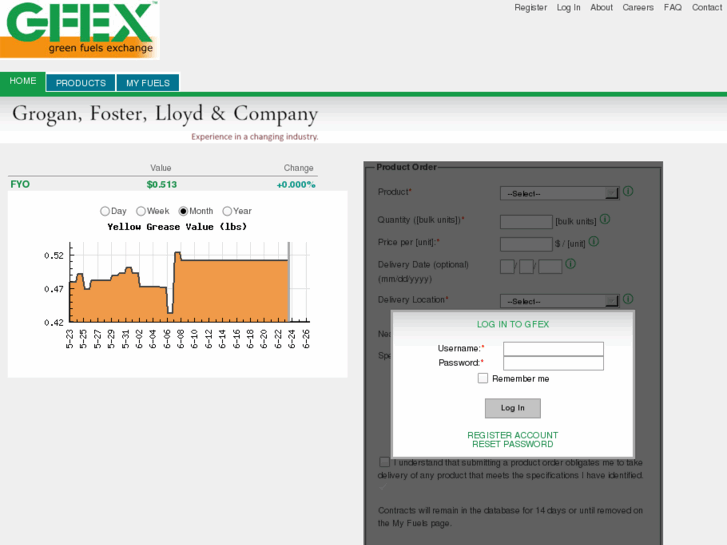
Task: Select the Year chart range radio button
Action: point(227,212)
